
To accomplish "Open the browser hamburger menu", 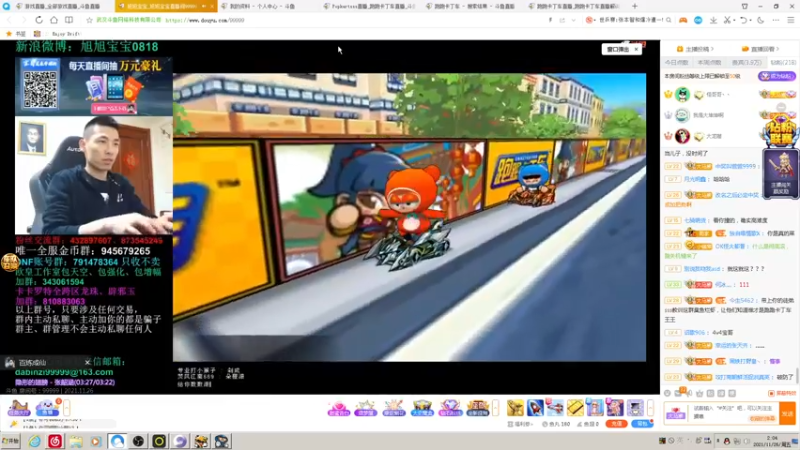I will (790, 20).
